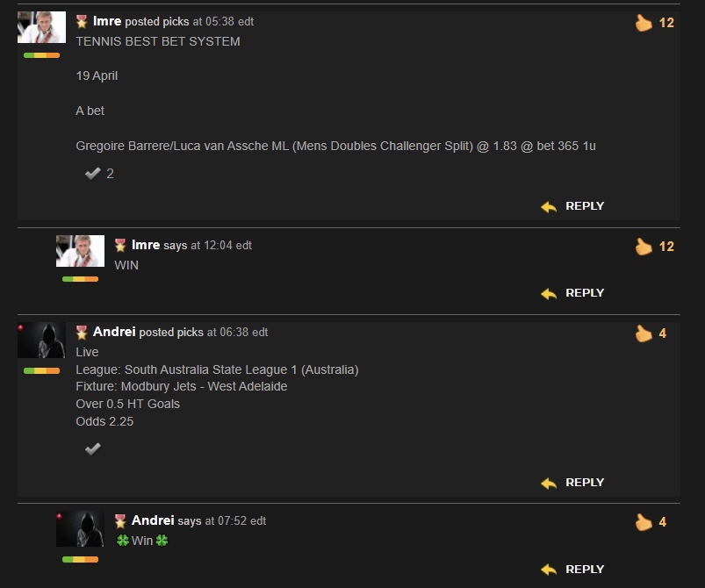
Task: Click rating bar under Andrei's Win comment avatar
Action: click(80, 560)
